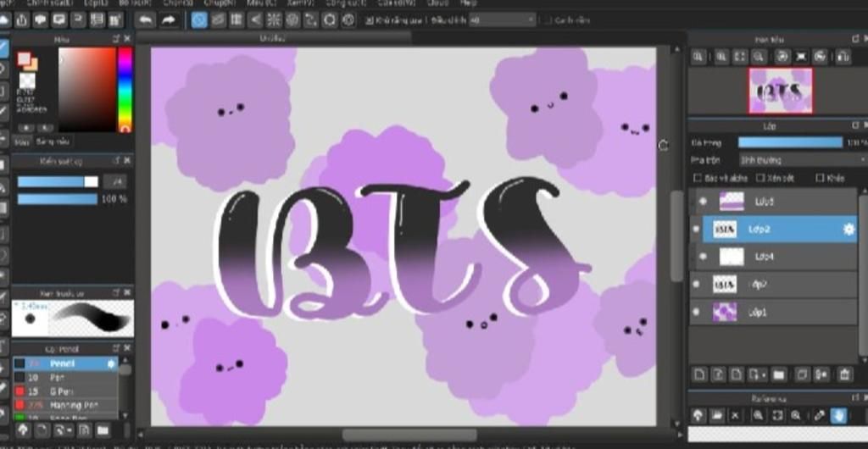Open the Pha trộn blend mode dropdown
This screenshot has width=868, height=449.
click(x=804, y=160)
